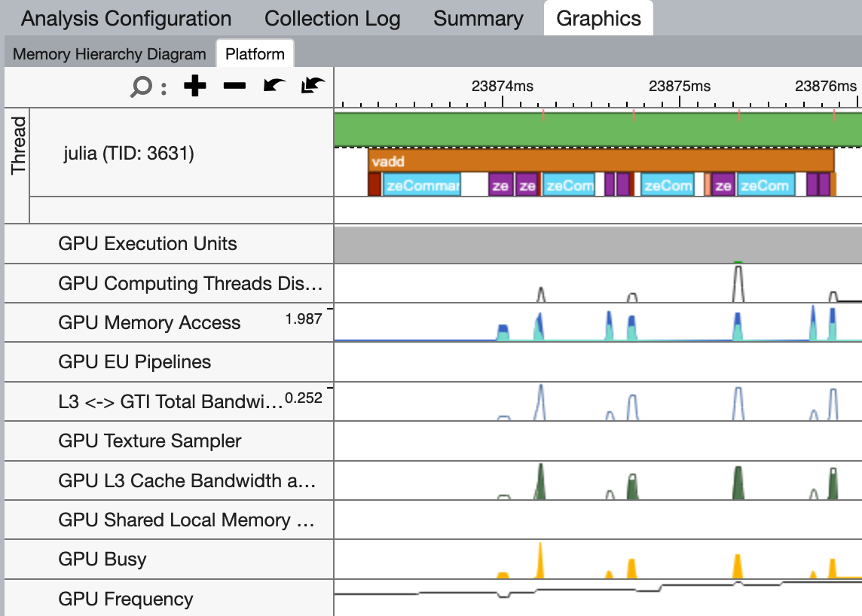Click the magnifier zoom icon

point(141,87)
